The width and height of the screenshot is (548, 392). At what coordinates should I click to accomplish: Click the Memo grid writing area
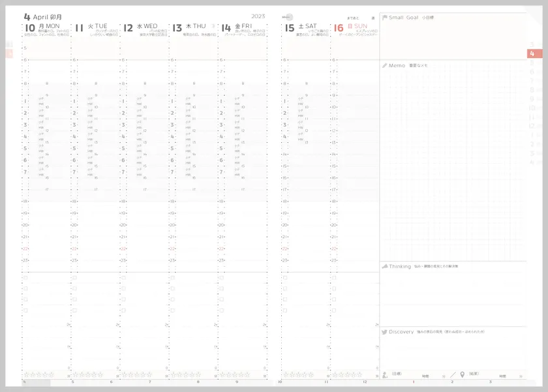tap(453, 163)
